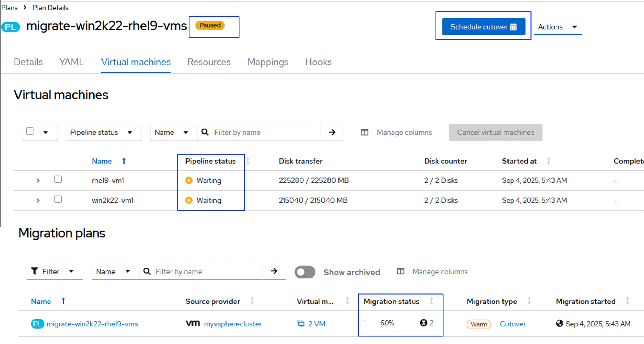
Task: Open the Mappings tab
Action: point(268,62)
